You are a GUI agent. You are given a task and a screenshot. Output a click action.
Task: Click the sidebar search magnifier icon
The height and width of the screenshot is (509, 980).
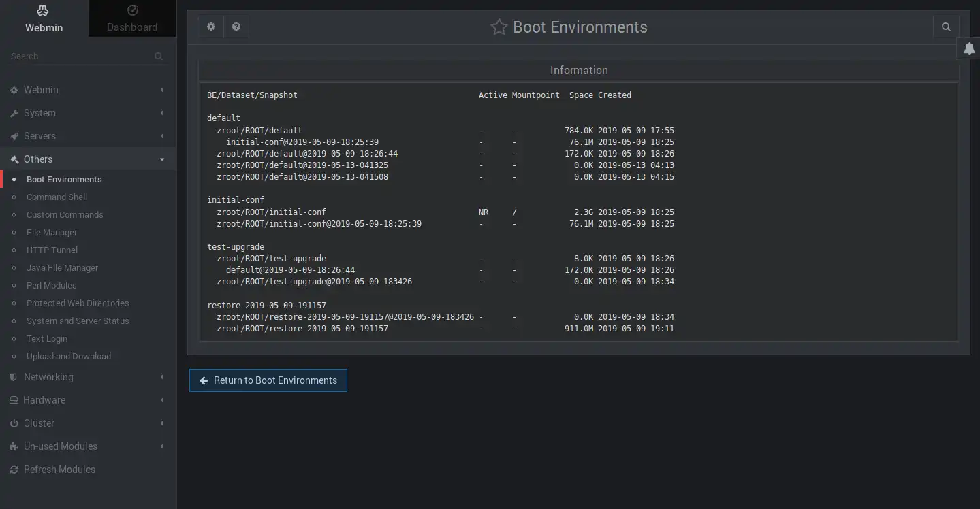coord(159,56)
